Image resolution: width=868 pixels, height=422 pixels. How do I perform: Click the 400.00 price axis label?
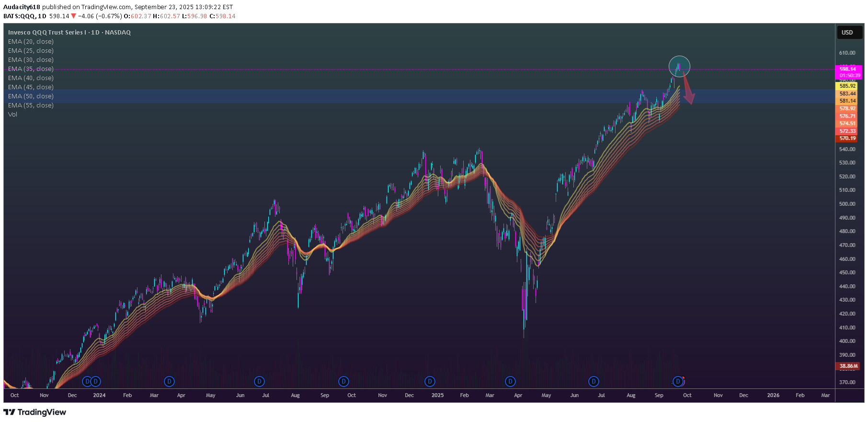coord(847,341)
